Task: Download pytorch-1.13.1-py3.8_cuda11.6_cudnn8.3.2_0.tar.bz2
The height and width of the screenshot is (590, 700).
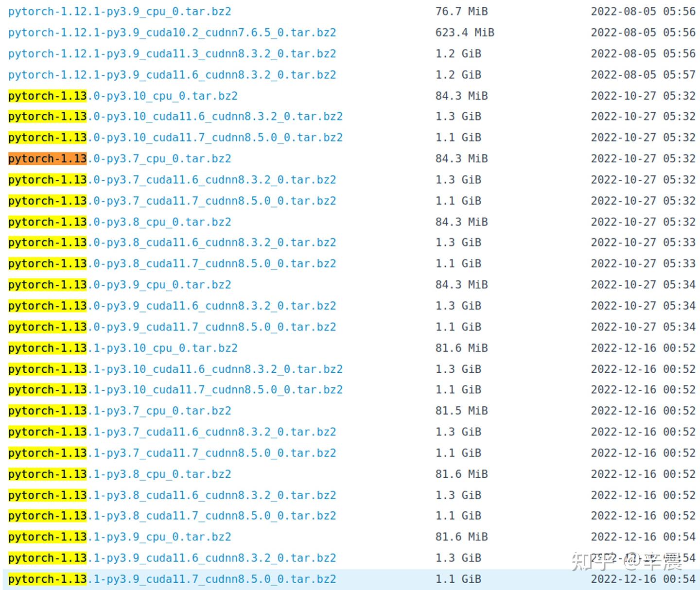Action: pos(172,495)
